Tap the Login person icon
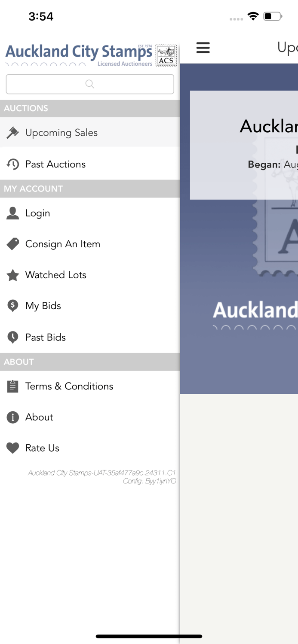Viewport: 298px width, 644px height. click(13, 213)
